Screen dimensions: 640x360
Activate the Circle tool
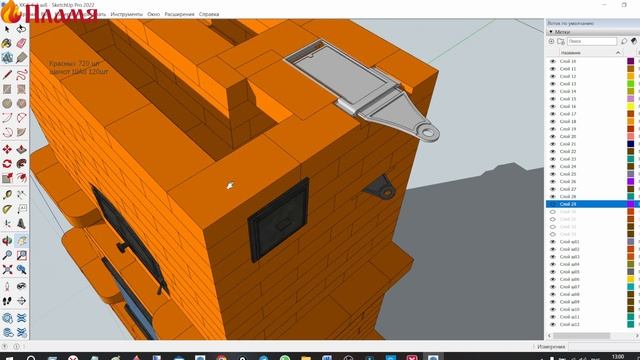coord(7,103)
